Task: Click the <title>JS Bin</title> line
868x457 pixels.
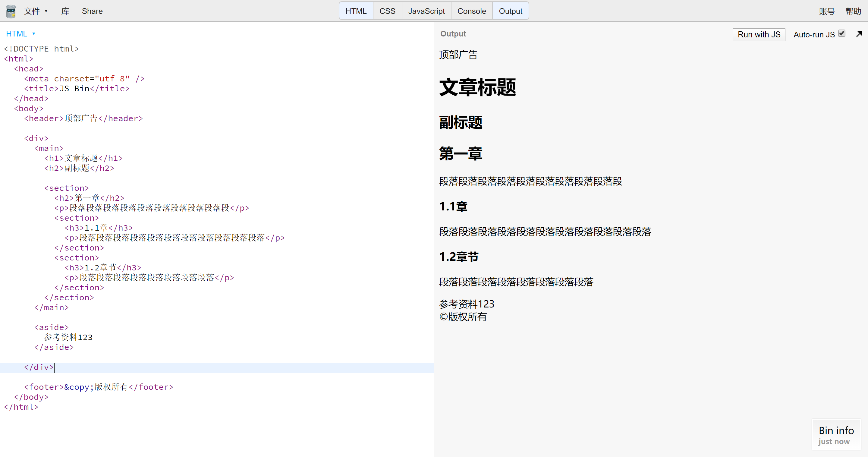Action: [77, 89]
